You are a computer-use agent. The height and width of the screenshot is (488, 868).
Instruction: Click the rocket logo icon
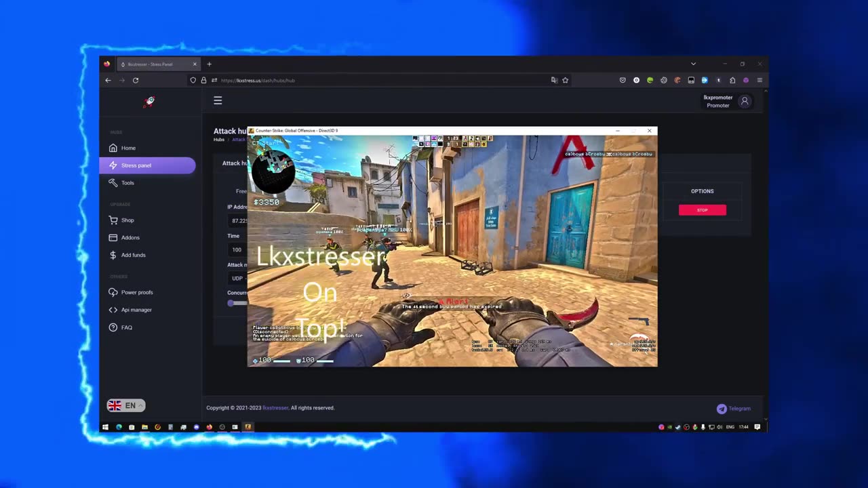tap(150, 101)
